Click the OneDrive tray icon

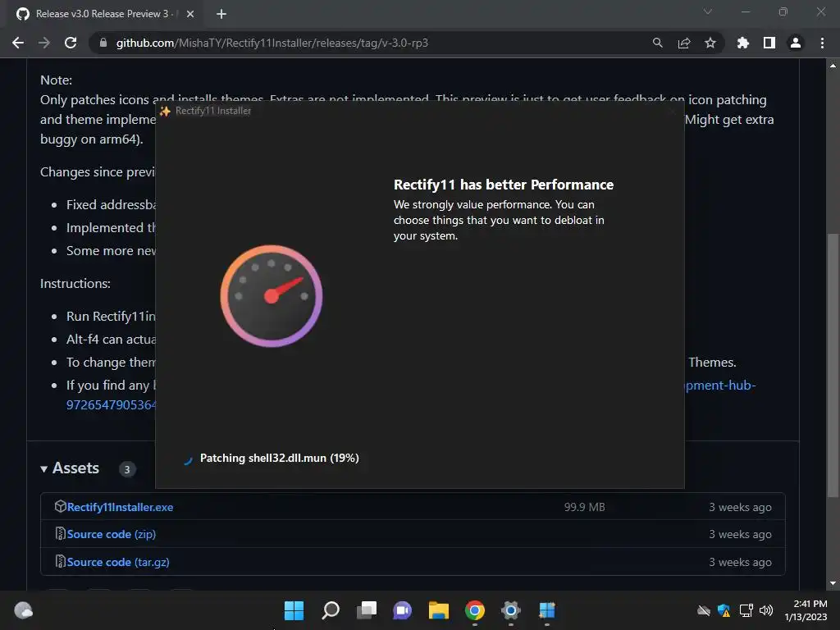pos(703,610)
